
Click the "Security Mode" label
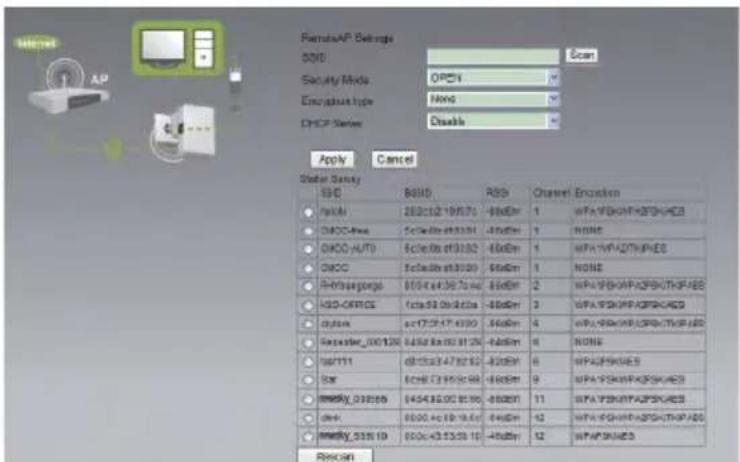coord(335,80)
